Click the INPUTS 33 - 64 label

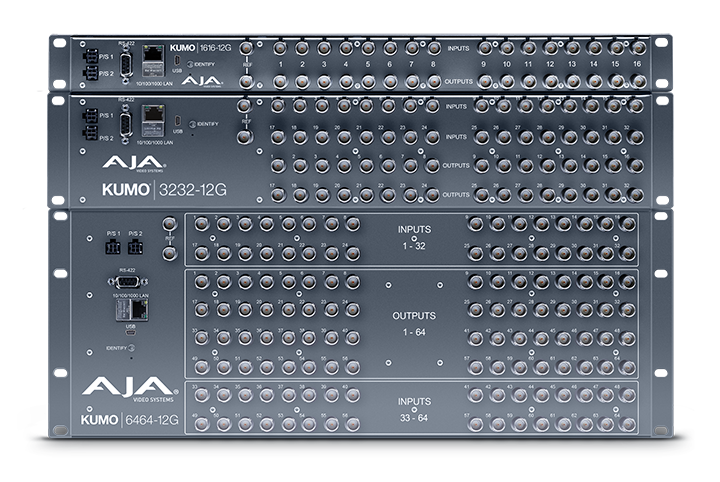413,408
